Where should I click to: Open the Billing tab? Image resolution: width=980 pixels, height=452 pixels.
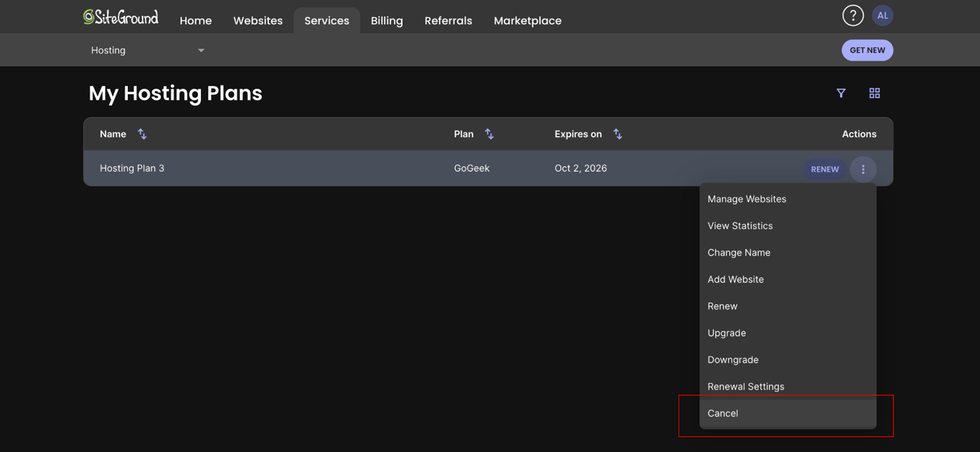click(x=387, y=21)
